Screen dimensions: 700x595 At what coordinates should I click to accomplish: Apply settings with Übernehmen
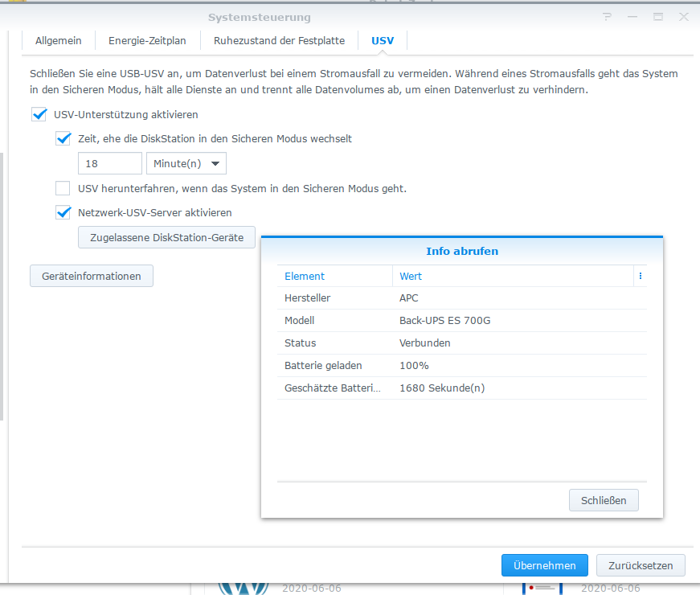tap(545, 565)
